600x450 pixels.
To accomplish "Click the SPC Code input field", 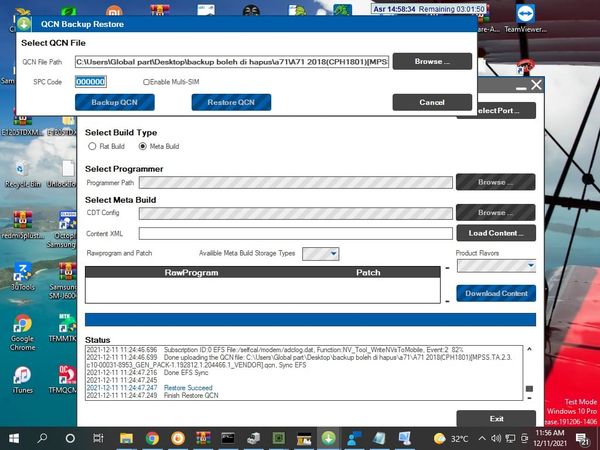I will [90, 82].
